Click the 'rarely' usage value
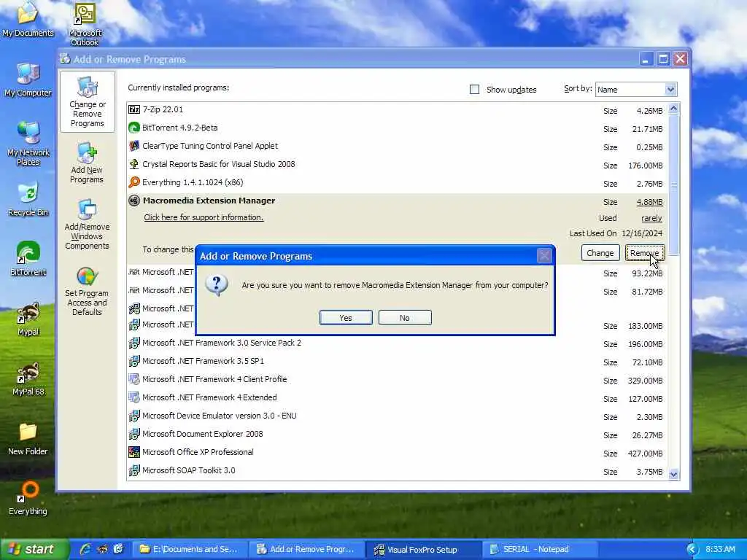Screen dimensions: 747x560 pyautogui.click(x=651, y=218)
